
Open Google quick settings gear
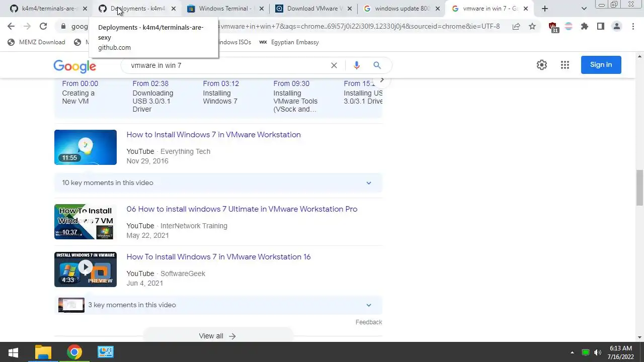(542, 65)
